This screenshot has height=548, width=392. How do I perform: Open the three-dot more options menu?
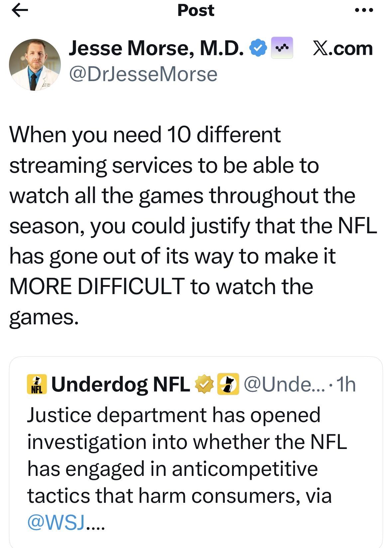pyautogui.click(x=364, y=10)
